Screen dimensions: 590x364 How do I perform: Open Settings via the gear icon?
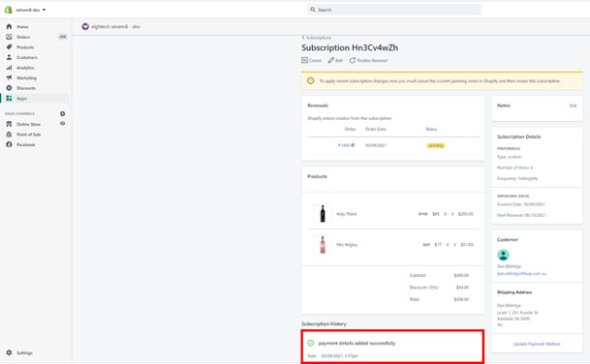click(x=9, y=352)
